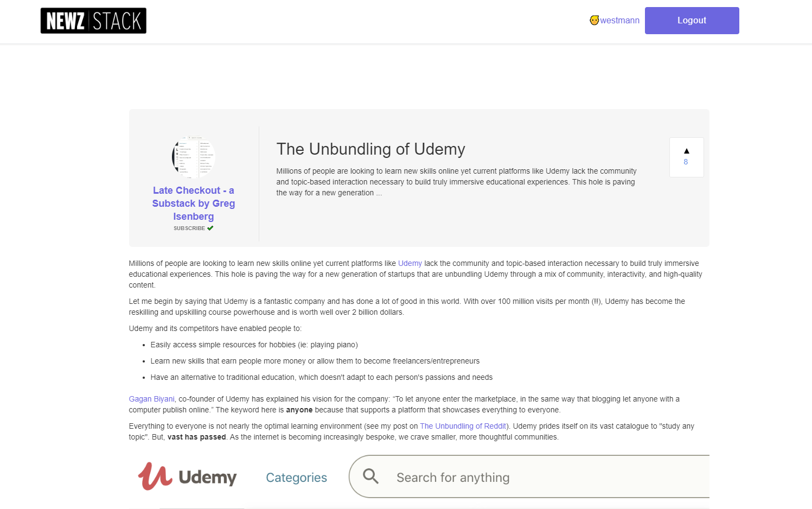Click the SUBSCRIBE label text
The width and height of the screenshot is (812, 509).
tap(189, 228)
